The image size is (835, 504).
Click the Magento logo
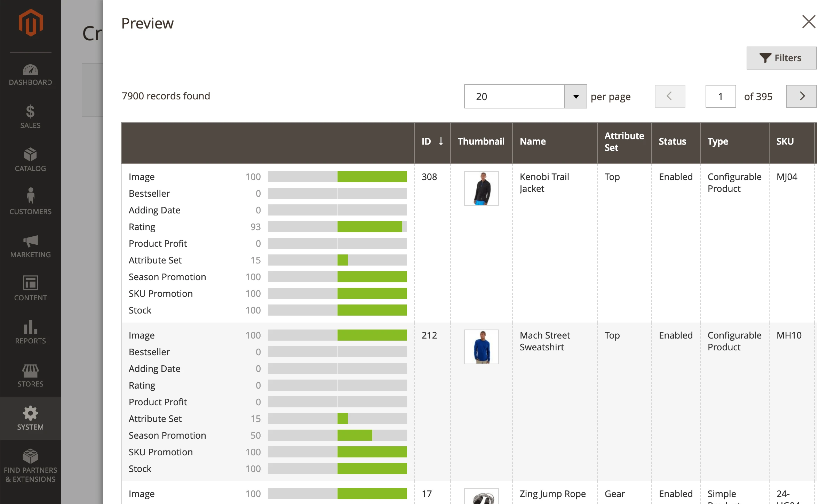[x=31, y=22]
